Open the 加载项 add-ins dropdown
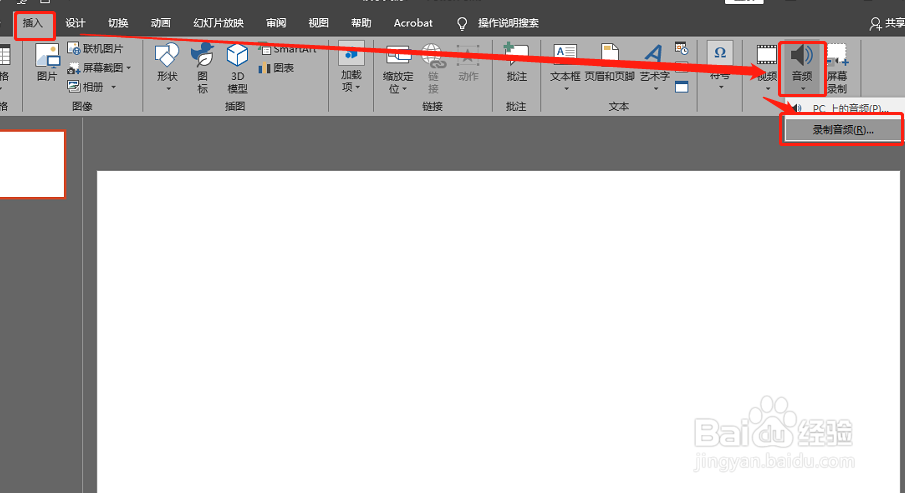This screenshot has width=905, height=493. pos(351,67)
